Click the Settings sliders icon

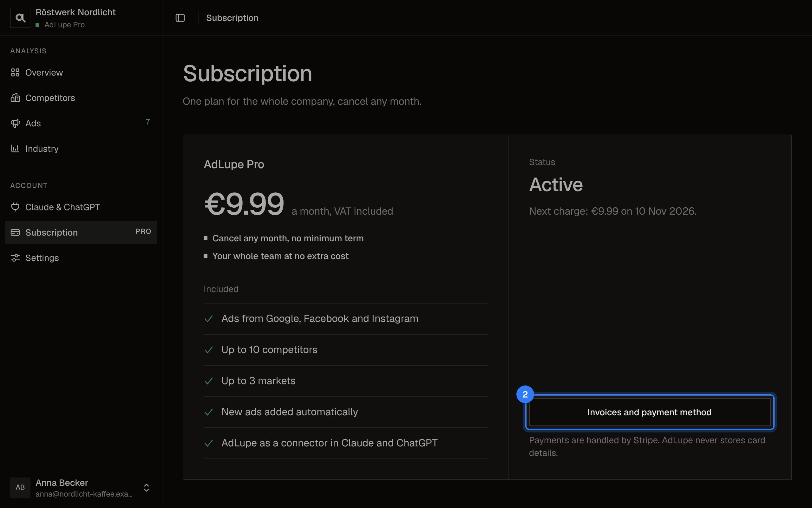[x=15, y=258]
